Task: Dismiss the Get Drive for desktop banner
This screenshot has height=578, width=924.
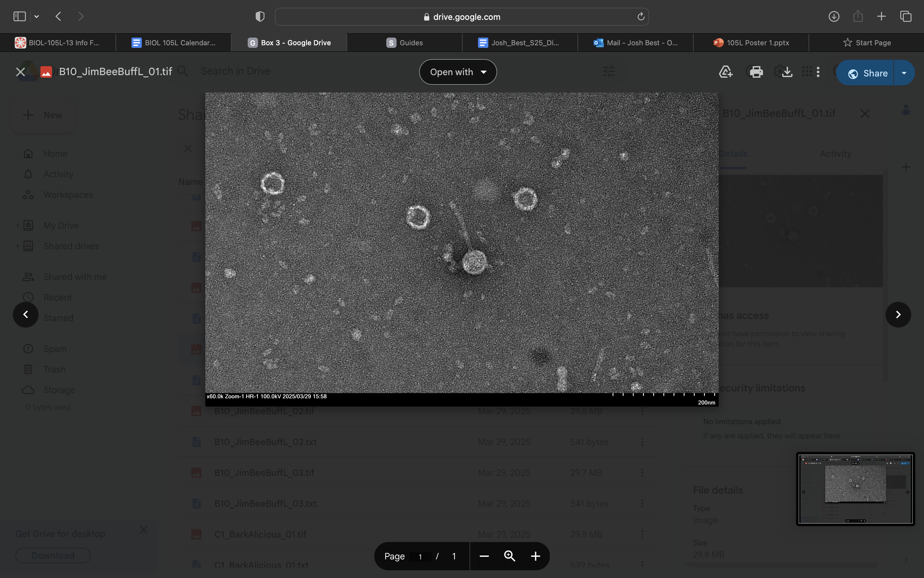Action: pos(143,530)
